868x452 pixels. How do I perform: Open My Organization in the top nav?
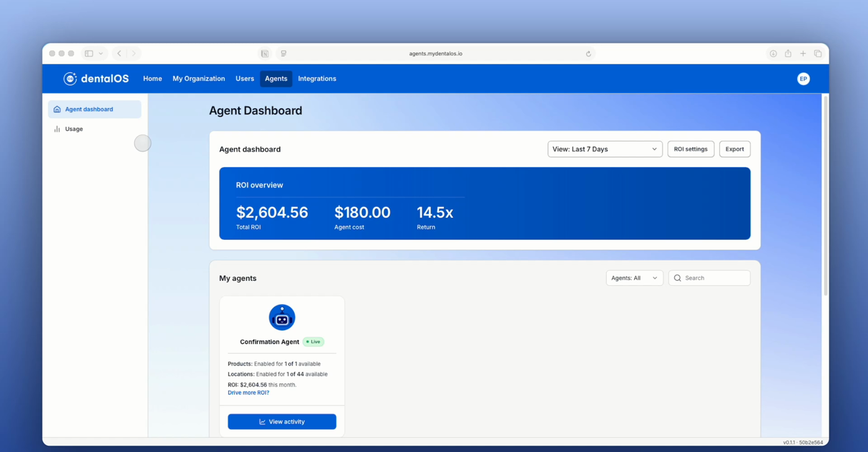pos(198,79)
